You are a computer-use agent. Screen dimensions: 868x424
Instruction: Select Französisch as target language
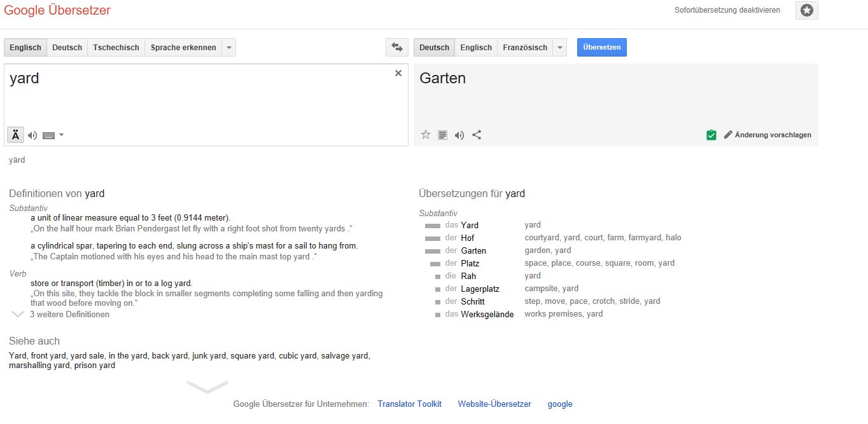coord(525,47)
